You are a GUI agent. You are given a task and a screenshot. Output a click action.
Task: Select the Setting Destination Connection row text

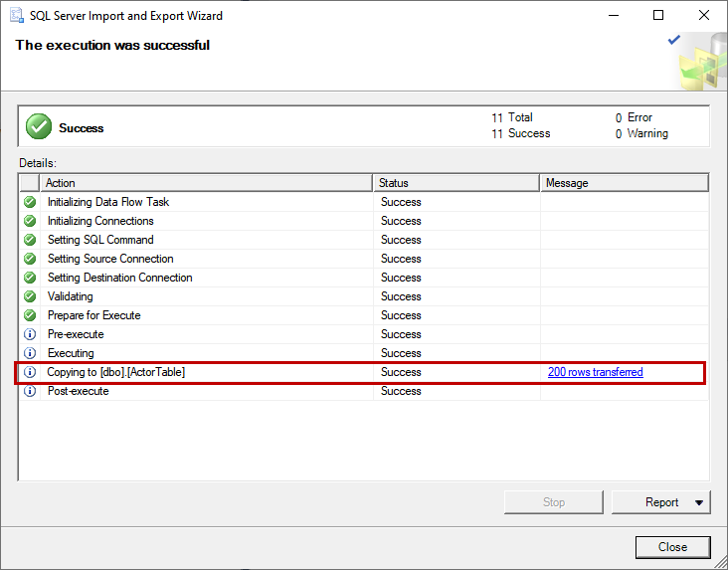[x=119, y=278]
